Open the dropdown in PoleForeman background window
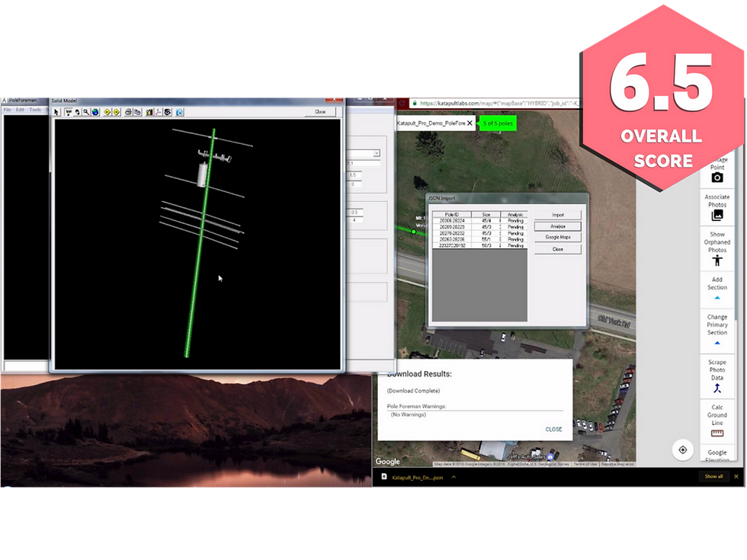Image resolution: width=747 pixels, height=560 pixels. (377, 153)
